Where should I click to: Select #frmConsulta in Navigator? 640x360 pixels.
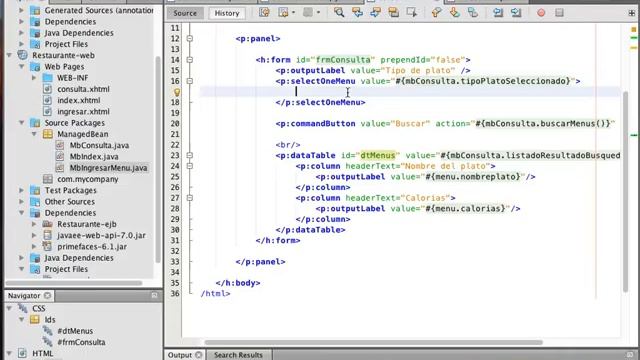tap(81, 342)
